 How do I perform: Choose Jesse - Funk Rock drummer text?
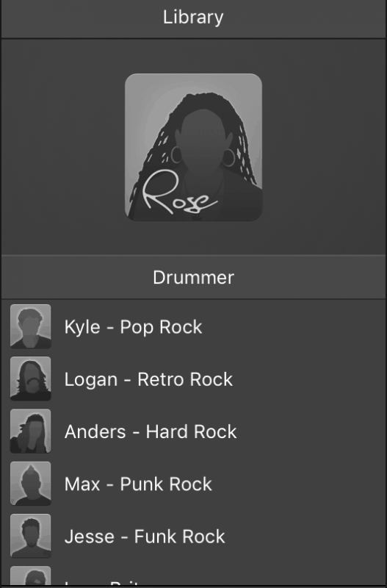pos(145,537)
